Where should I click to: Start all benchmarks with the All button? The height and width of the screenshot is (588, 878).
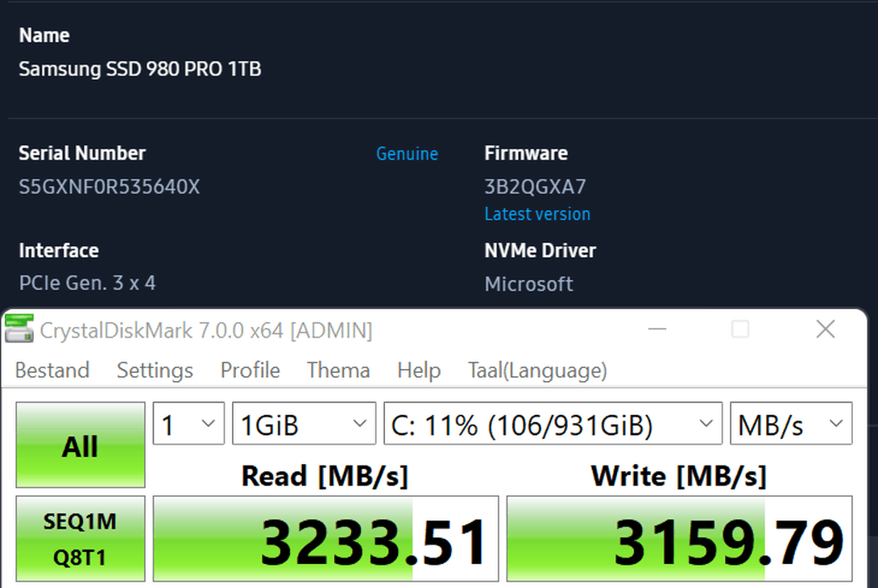coord(80,445)
